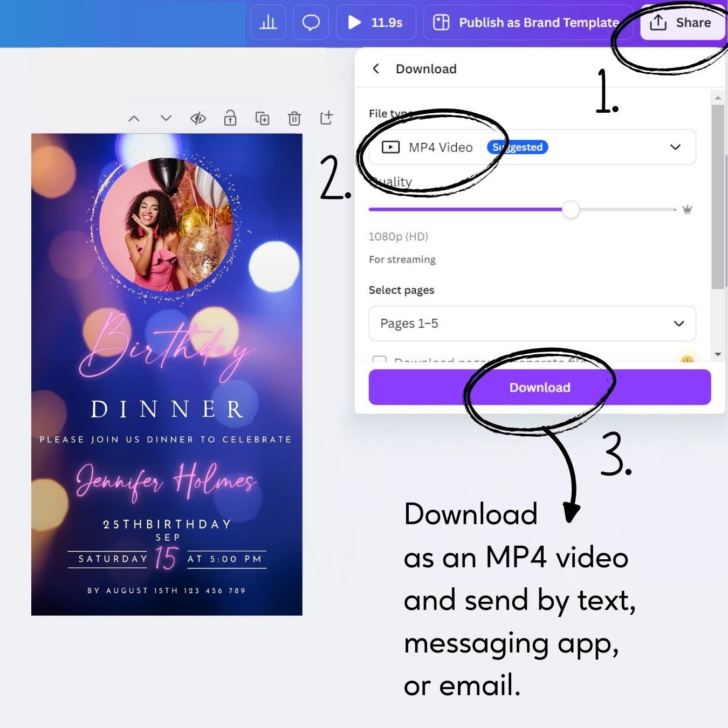This screenshot has height=728, width=728.
Task: Open the analytics insights icon
Action: 268,23
